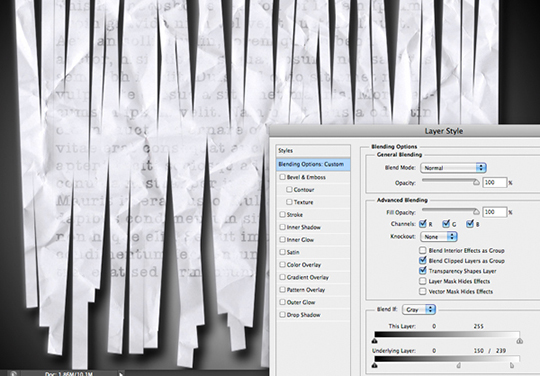540x376 pixels.
Task: Check Vector Mask Hides Effects
Action: 423,291
